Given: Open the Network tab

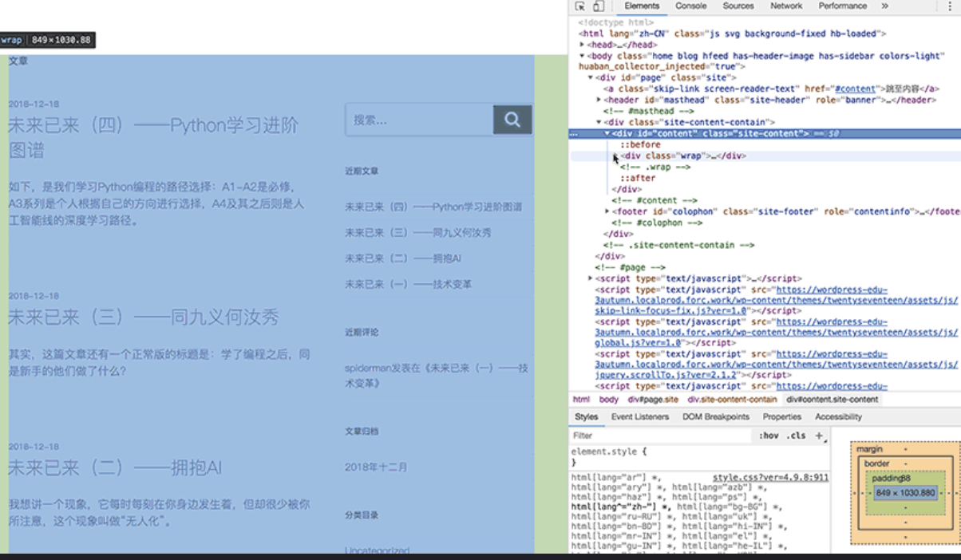Looking at the screenshot, I should pyautogui.click(x=786, y=6).
